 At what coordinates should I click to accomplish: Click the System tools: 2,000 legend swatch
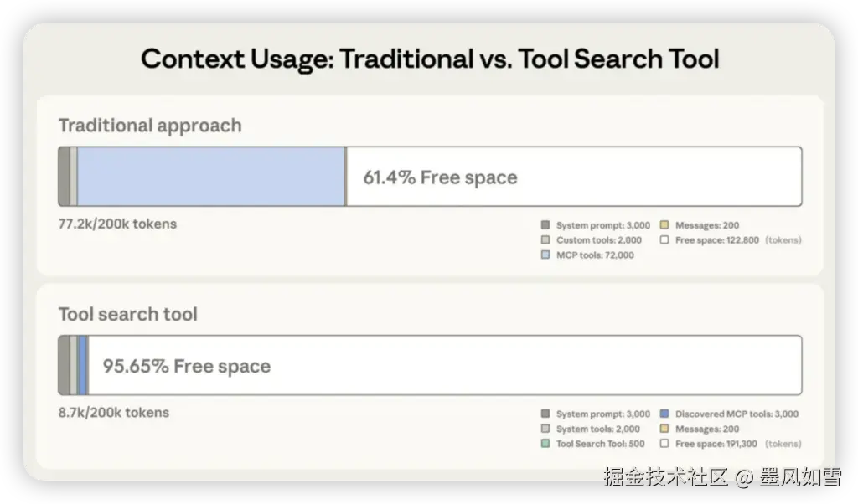point(545,429)
